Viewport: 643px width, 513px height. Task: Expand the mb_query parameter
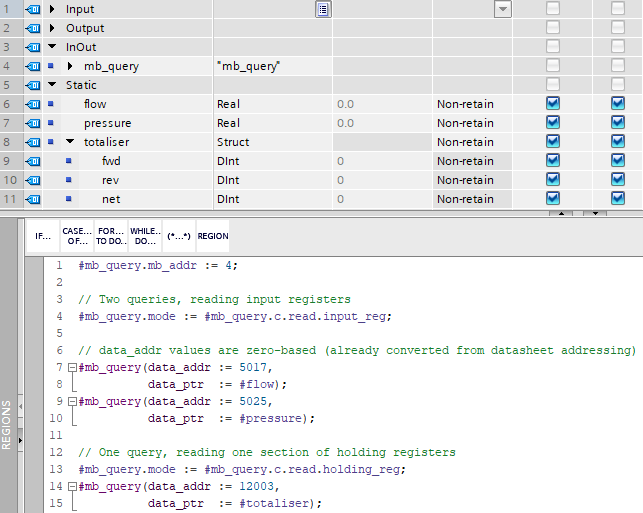[70, 66]
